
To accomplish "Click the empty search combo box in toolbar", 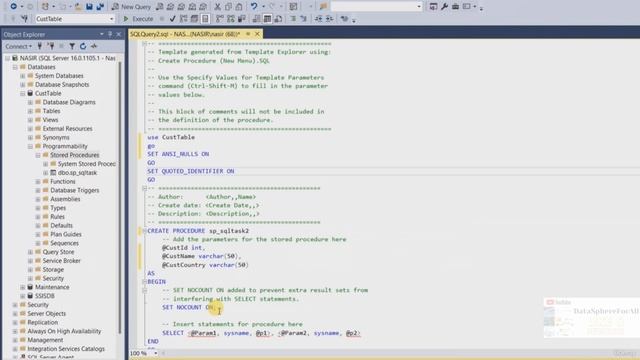I will click(x=376, y=7).
